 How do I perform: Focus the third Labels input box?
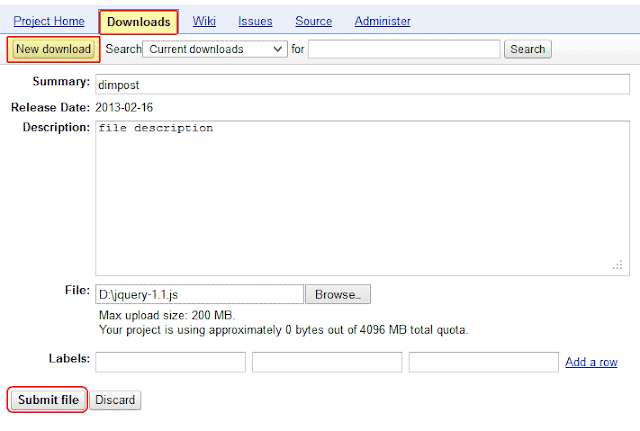click(x=484, y=362)
